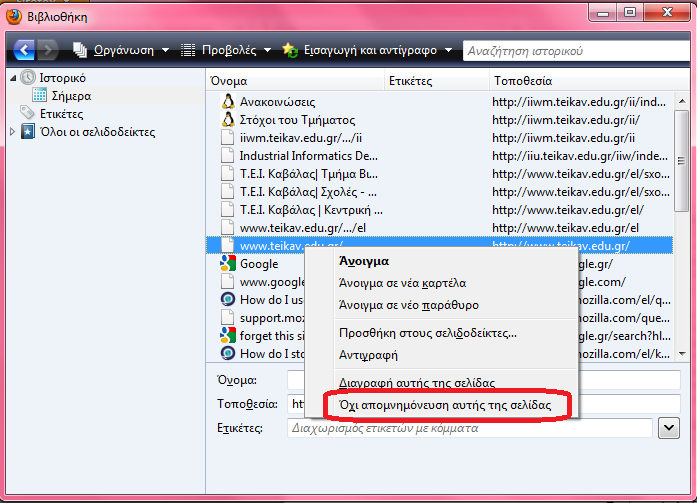Screen dimensions: 697x503
Task: Open Εισαγωγή και αντίγραφο menu
Action: [367, 50]
